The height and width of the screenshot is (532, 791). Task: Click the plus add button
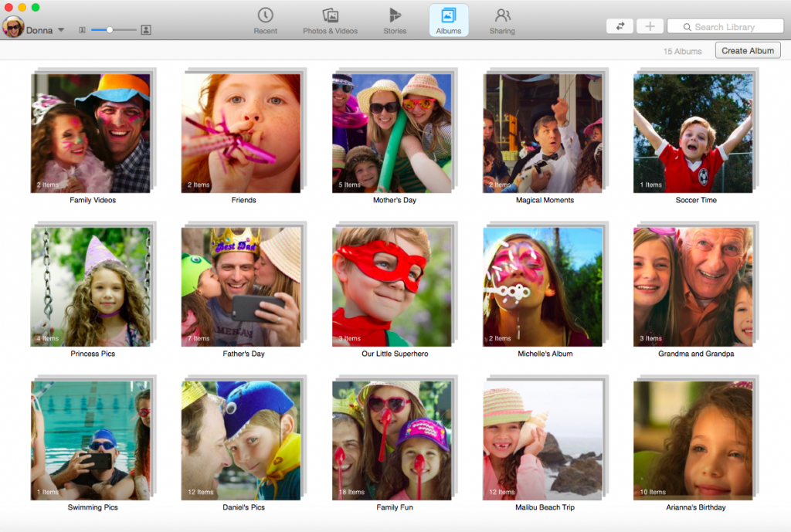click(650, 26)
